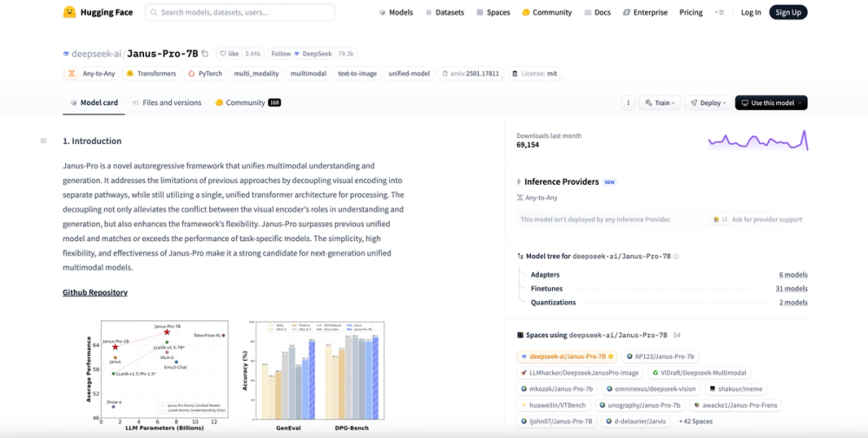View the 79.3k followers count
The image size is (868, 438).
tap(345, 54)
